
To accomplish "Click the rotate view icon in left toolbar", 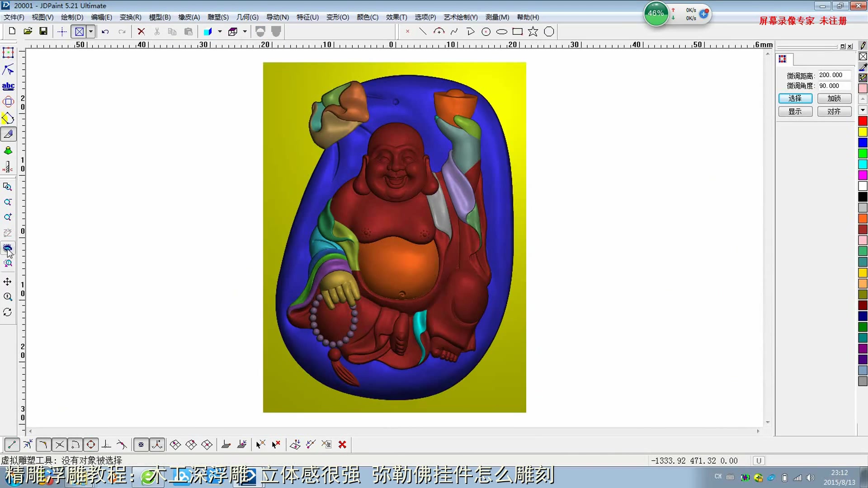I will [x=8, y=312].
